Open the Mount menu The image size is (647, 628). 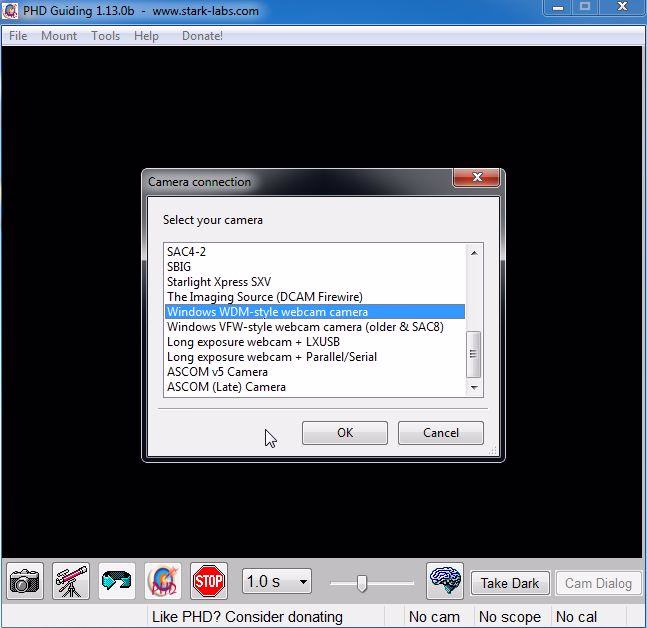[x=59, y=36]
